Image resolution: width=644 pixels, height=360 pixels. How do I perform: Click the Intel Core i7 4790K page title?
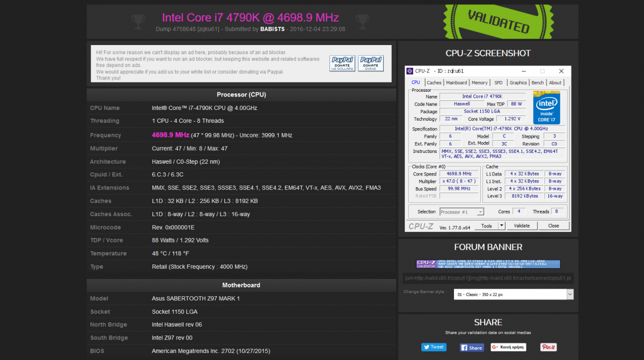[x=250, y=17]
